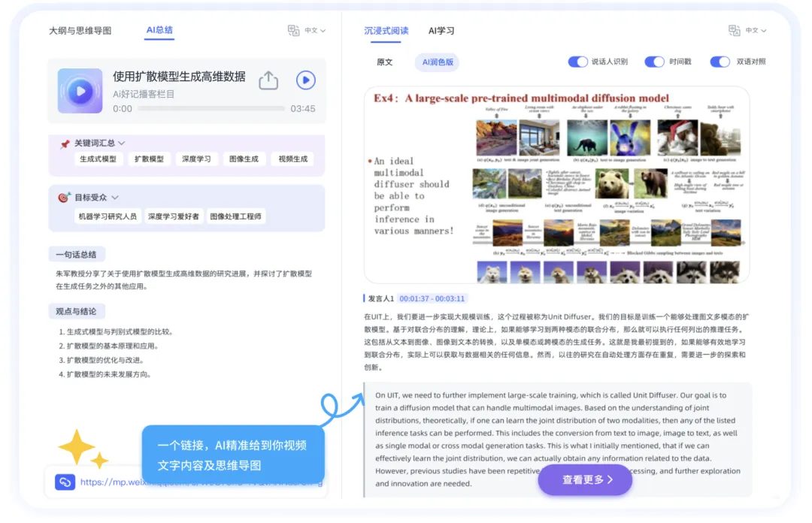Click the podcast cover play thumbnail
Viewport: 812px width, 523px height.
pos(80,91)
